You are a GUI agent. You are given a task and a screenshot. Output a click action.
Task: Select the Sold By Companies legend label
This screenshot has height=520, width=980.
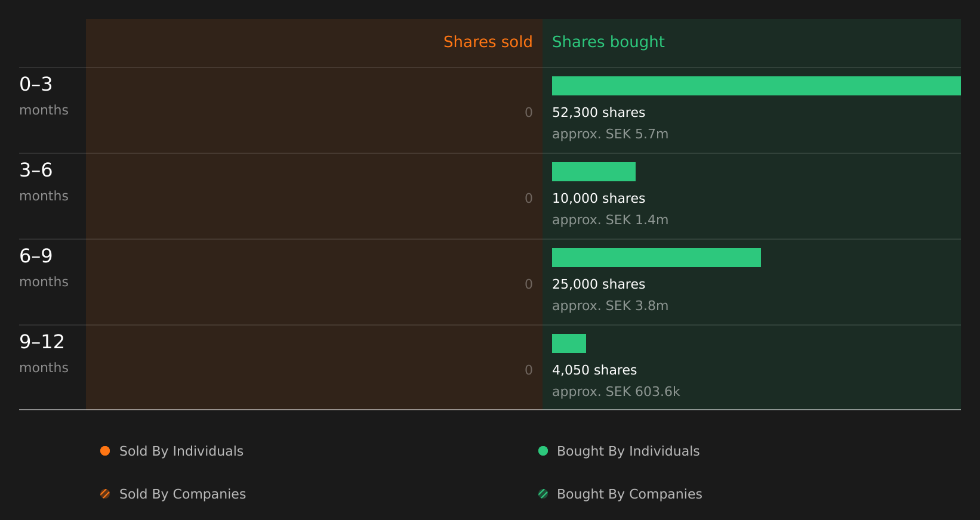[183, 494]
